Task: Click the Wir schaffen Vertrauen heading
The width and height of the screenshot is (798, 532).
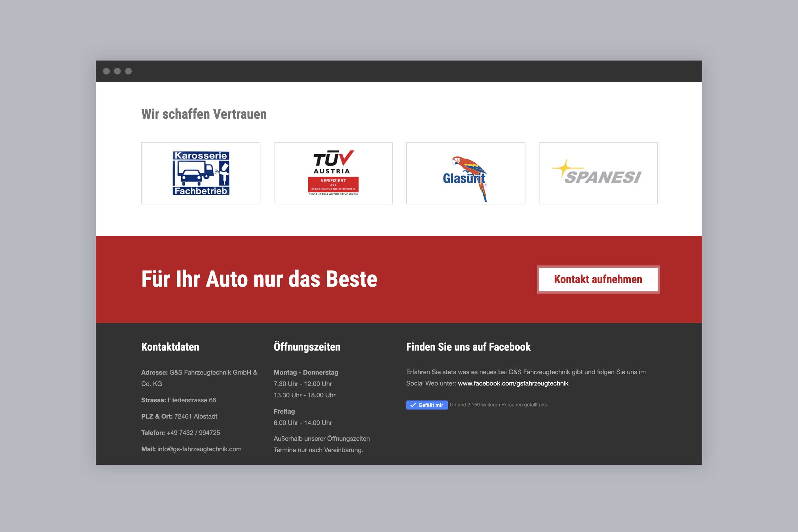Action: click(x=204, y=114)
